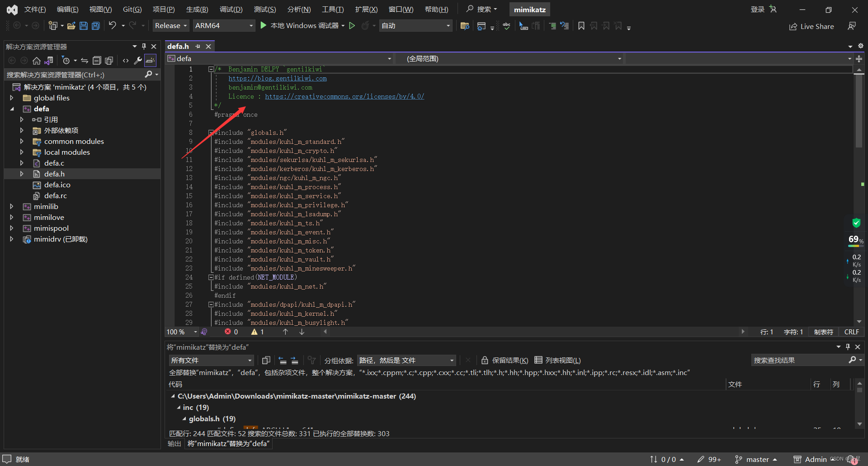Viewport: 868px width, 466px height.
Task: Open the 自动 debug type dropdown
Action: point(416,26)
